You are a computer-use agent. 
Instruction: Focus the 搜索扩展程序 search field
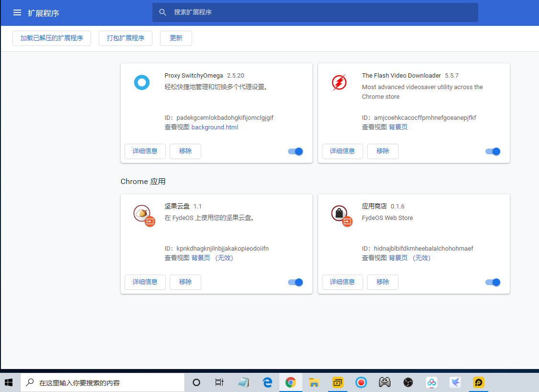click(315, 12)
